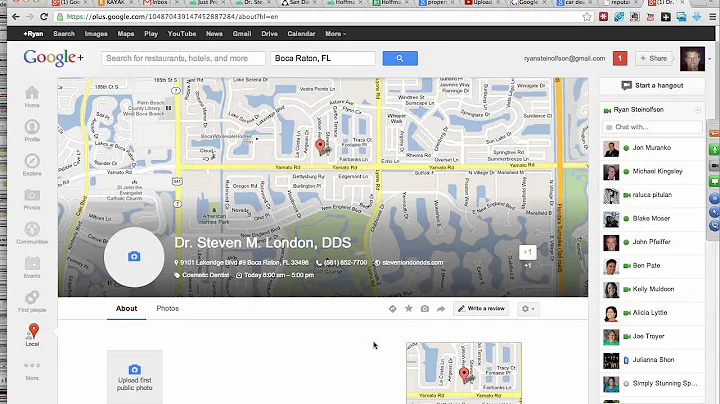Screen dimensions: 720x404
Task: Click the share arrow icon in action bar
Action: (x=441, y=309)
